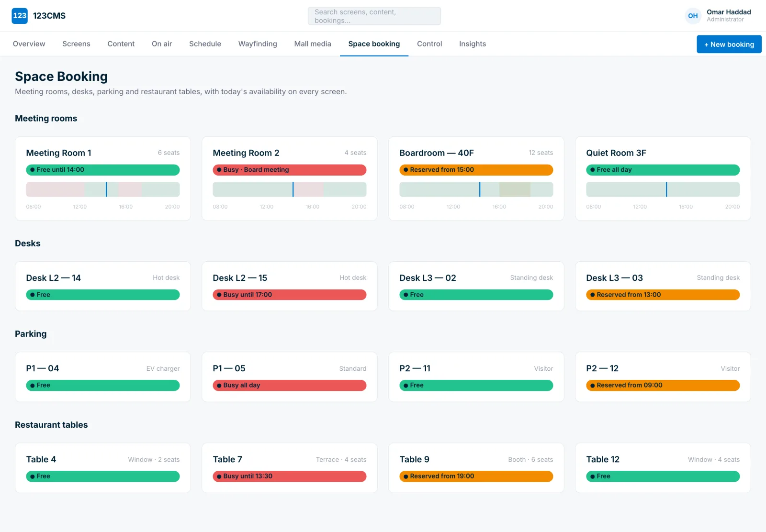Click the Boardroom — 40F current-time marker
This screenshot has width=766, height=532.
479,189
